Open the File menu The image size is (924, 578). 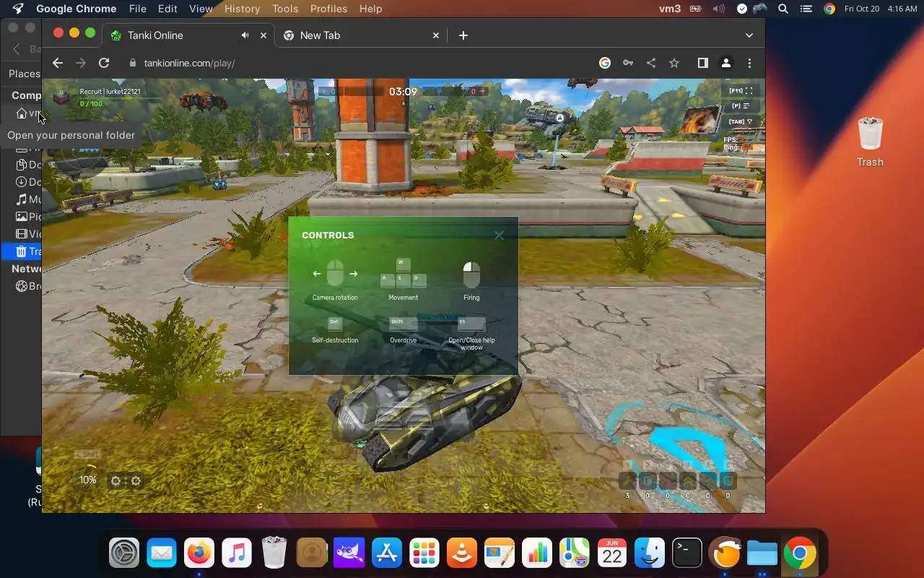coord(137,9)
